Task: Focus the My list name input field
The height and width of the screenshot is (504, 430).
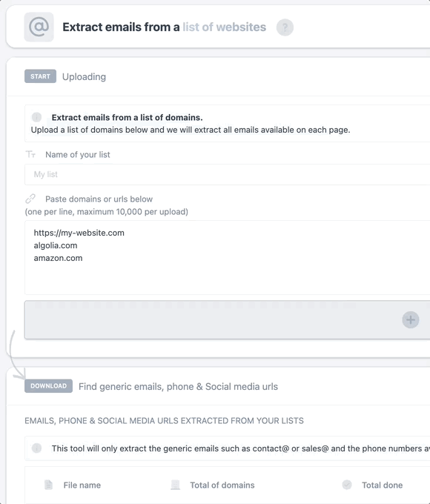Action: pos(227,174)
